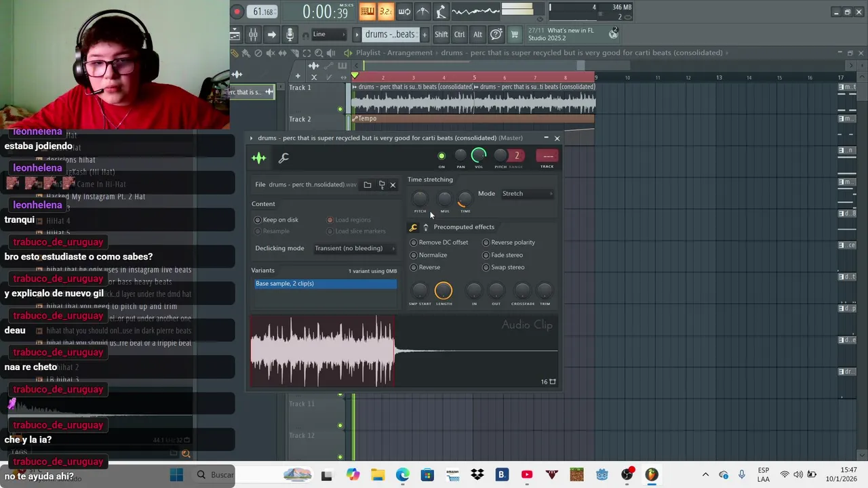Toggle Track 1 mute LED
The width and height of the screenshot is (868, 488).
(x=340, y=109)
